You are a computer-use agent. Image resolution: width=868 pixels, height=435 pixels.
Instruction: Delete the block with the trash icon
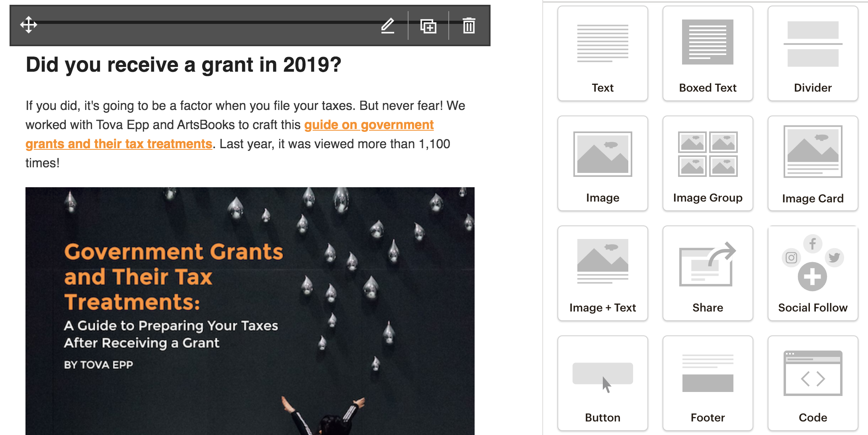469,26
